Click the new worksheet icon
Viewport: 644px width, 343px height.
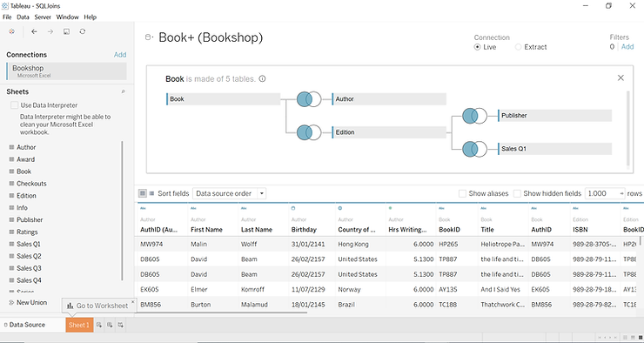pos(99,325)
